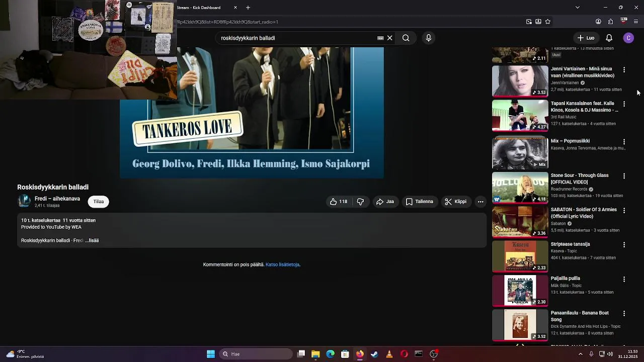Open the Jaa share dialog
The image size is (644, 362).
[x=385, y=202]
